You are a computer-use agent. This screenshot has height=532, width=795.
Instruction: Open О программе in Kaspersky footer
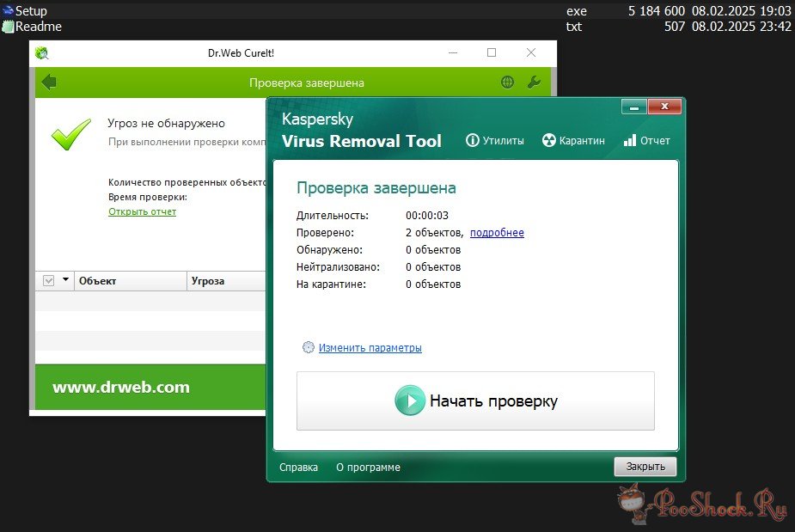pyautogui.click(x=368, y=467)
